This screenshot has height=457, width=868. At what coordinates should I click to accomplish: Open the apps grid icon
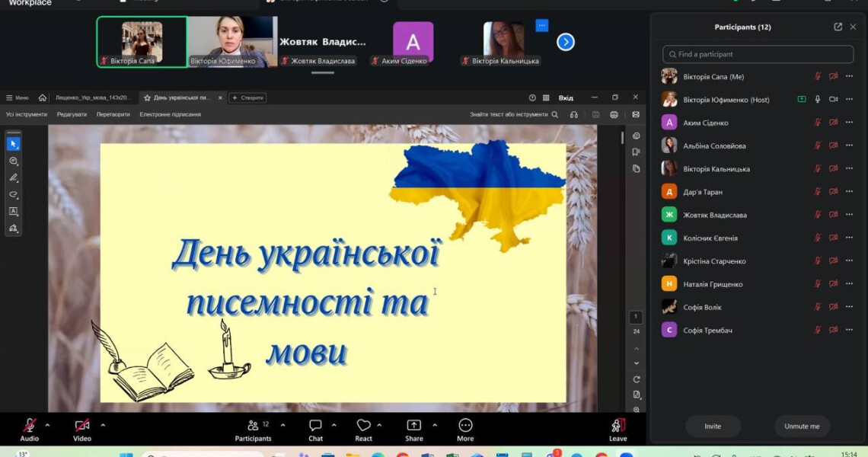[546, 97]
